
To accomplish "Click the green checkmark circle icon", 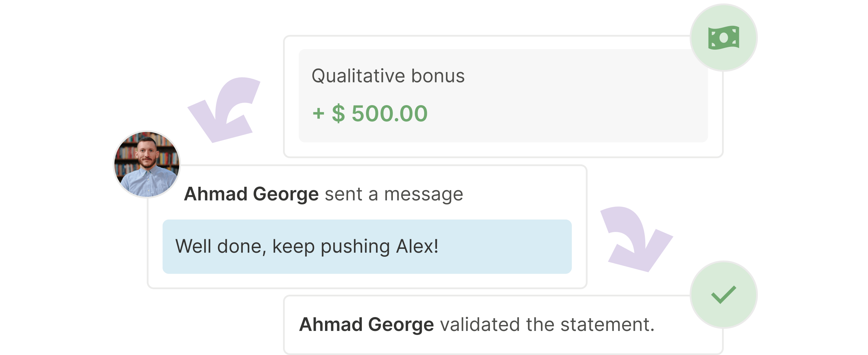I will (723, 295).
